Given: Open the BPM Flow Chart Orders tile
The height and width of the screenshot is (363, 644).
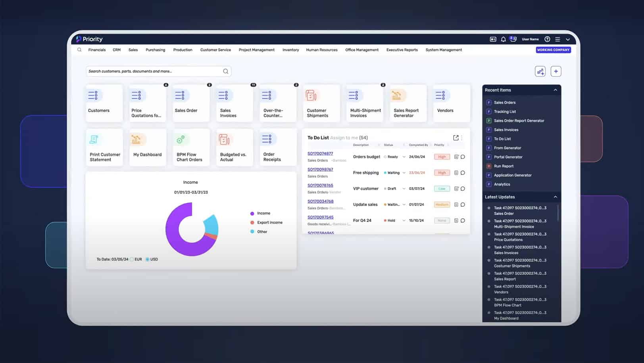Looking at the screenshot, I should coord(191,147).
